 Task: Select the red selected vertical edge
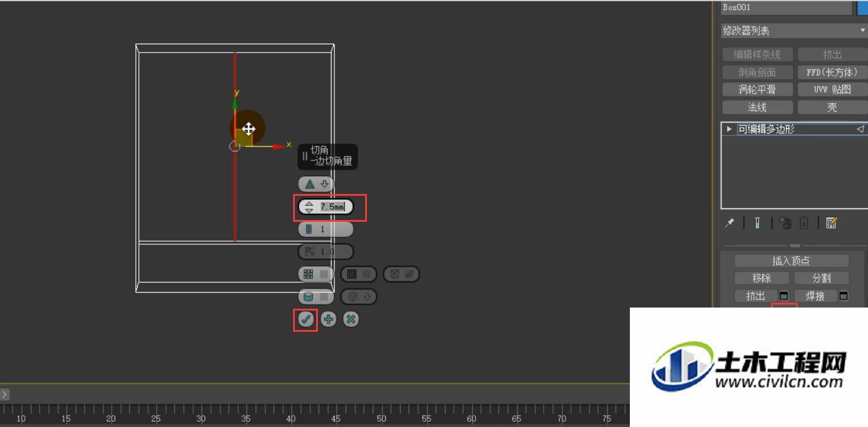click(235, 195)
